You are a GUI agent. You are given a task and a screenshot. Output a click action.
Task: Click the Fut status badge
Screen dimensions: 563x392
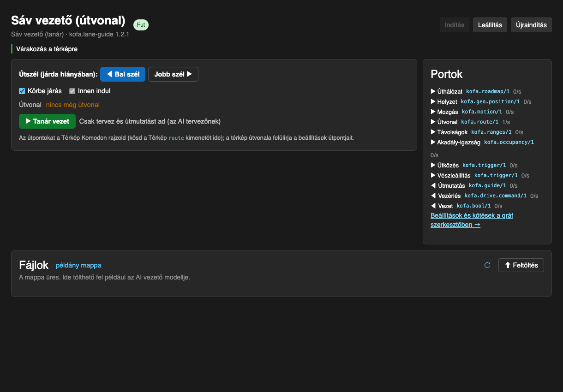click(x=141, y=25)
